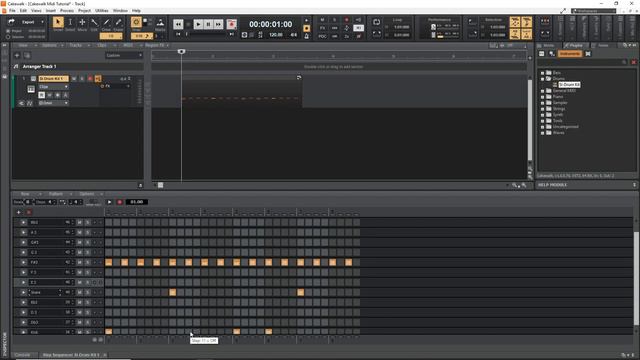Screen dimensions: 640x360
Task: Solo the Kick row in the step sequencer
Action: 87,332
